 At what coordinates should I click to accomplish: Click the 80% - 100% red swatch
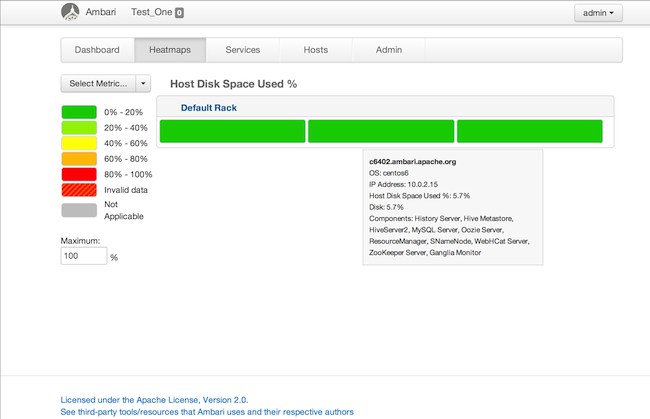(79, 174)
